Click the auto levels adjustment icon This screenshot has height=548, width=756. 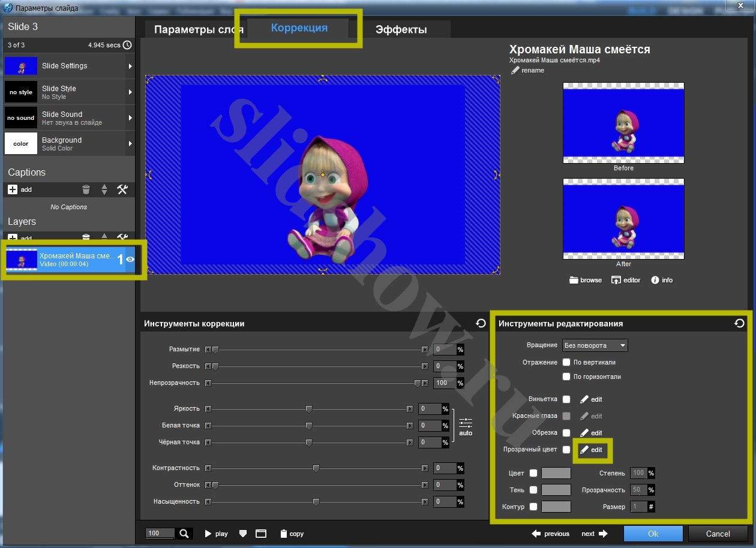pyautogui.click(x=466, y=427)
